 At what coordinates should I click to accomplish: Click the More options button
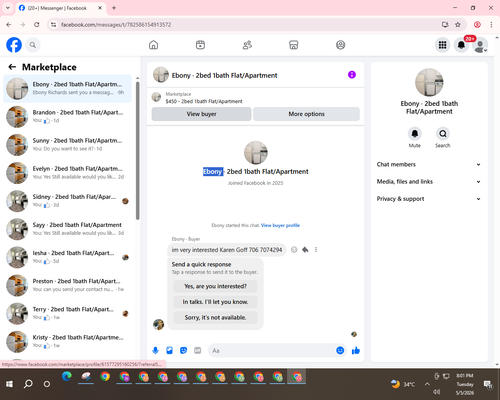[306, 114]
